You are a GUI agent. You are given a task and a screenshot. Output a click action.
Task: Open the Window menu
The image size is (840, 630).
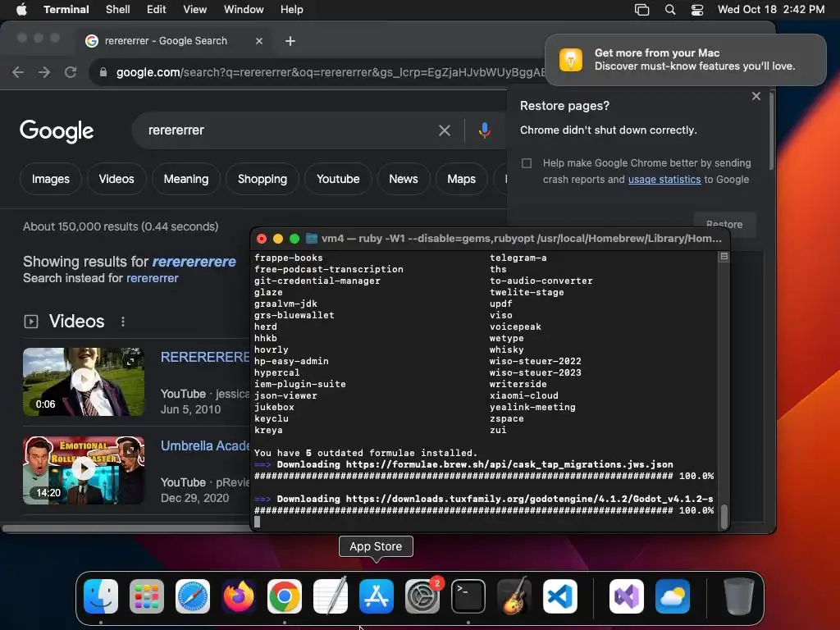tap(243, 9)
